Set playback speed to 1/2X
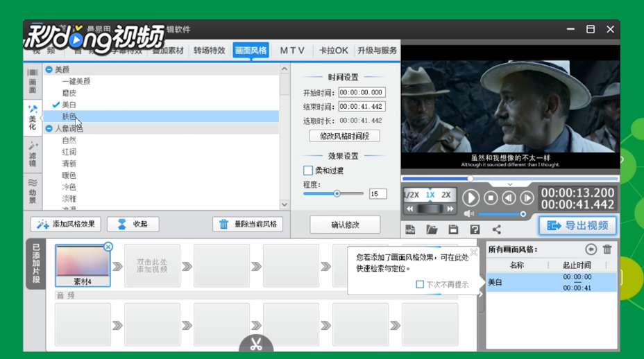This screenshot has height=359, width=644. click(x=411, y=195)
